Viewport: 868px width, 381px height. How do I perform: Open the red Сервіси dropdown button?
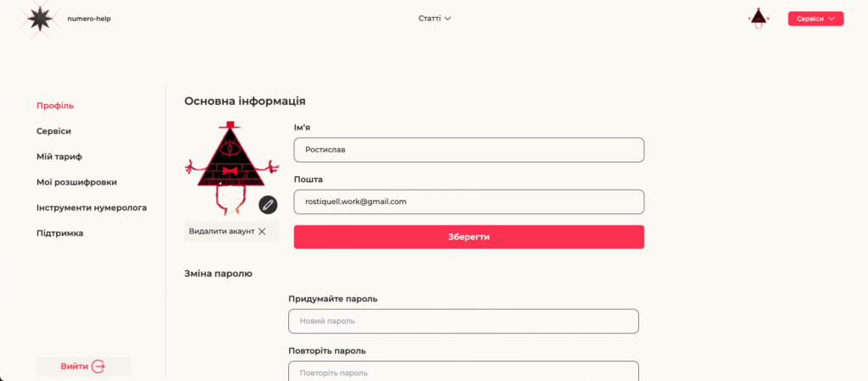pos(815,19)
